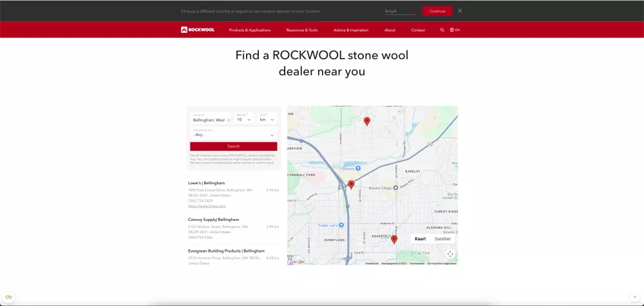The width and height of the screenshot is (644, 306).
Task: Open Advice & Inspiration menu
Action: pos(351,30)
